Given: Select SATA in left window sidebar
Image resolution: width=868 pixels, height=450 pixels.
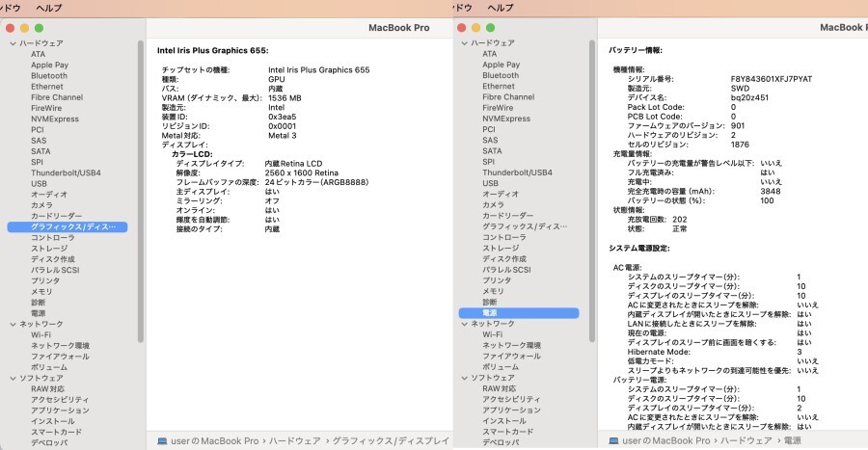Looking at the screenshot, I should [41, 151].
